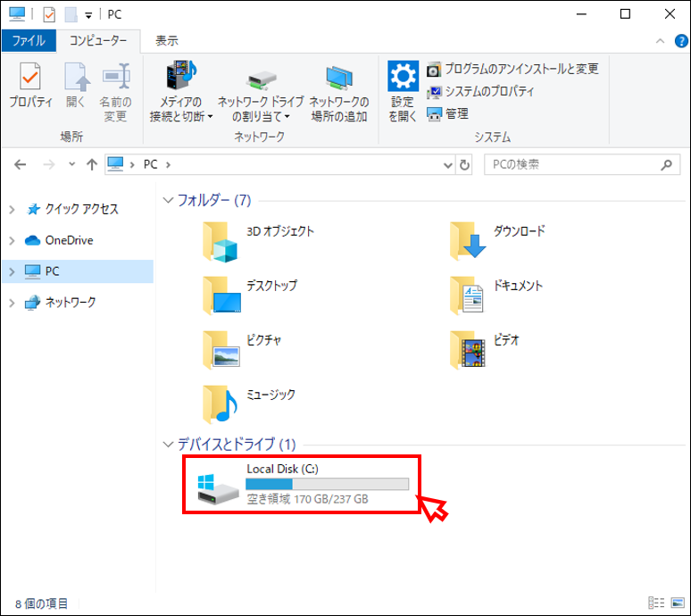Select the ビデオ folder
This screenshot has height=616, width=691.
point(484,350)
